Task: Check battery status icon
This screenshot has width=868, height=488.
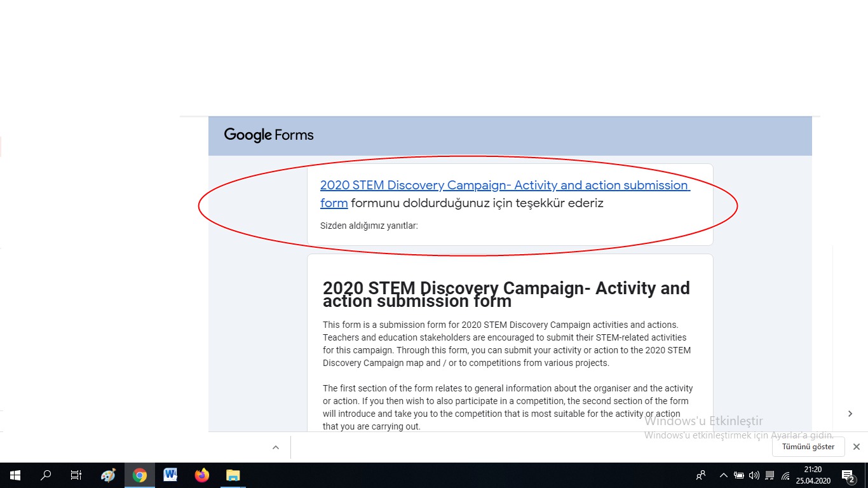Action: pyautogui.click(x=739, y=475)
